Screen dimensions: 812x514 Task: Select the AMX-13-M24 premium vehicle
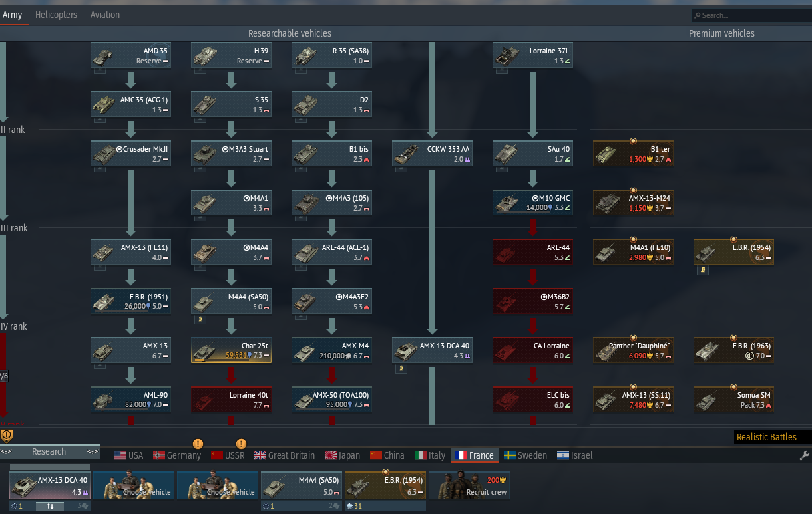click(634, 203)
